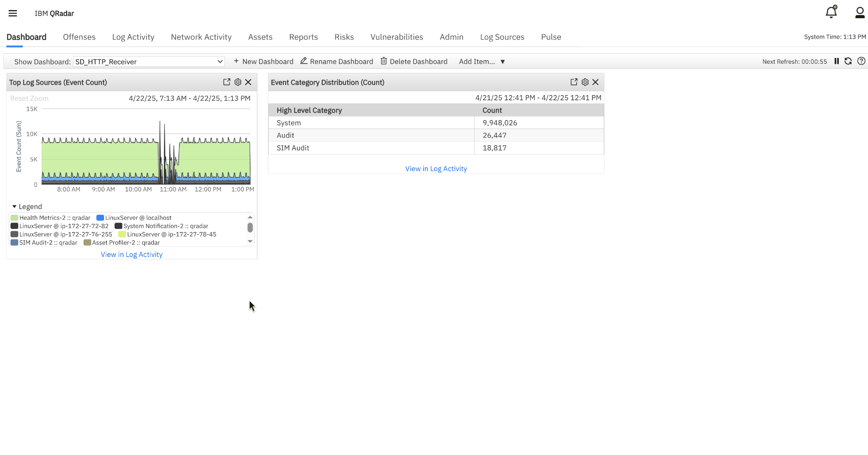Viewport: 868px width, 455px height.
Task: Go to the Admin tab
Action: [451, 37]
